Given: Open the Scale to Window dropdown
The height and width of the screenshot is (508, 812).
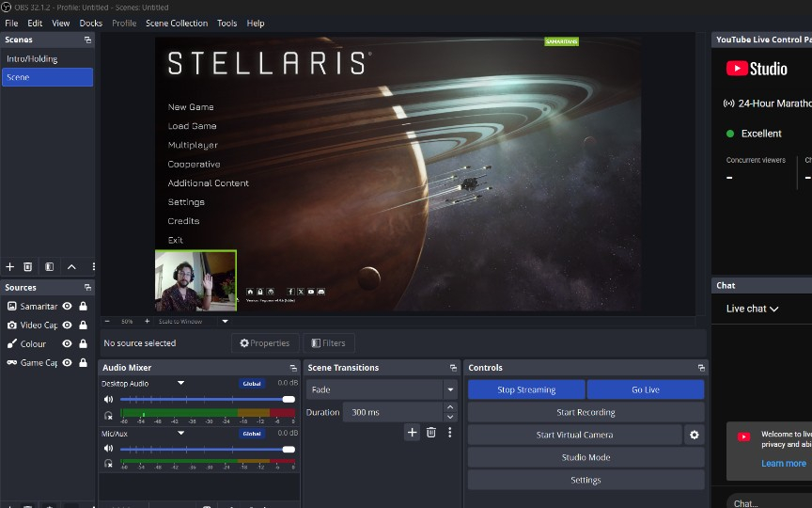Looking at the screenshot, I should [225, 322].
